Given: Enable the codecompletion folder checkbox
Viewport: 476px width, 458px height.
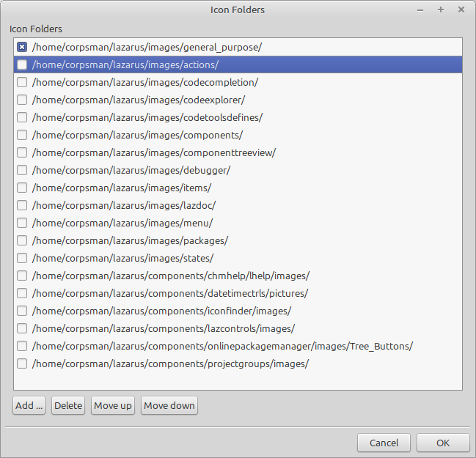Looking at the screenshot, I should point(22,82).
